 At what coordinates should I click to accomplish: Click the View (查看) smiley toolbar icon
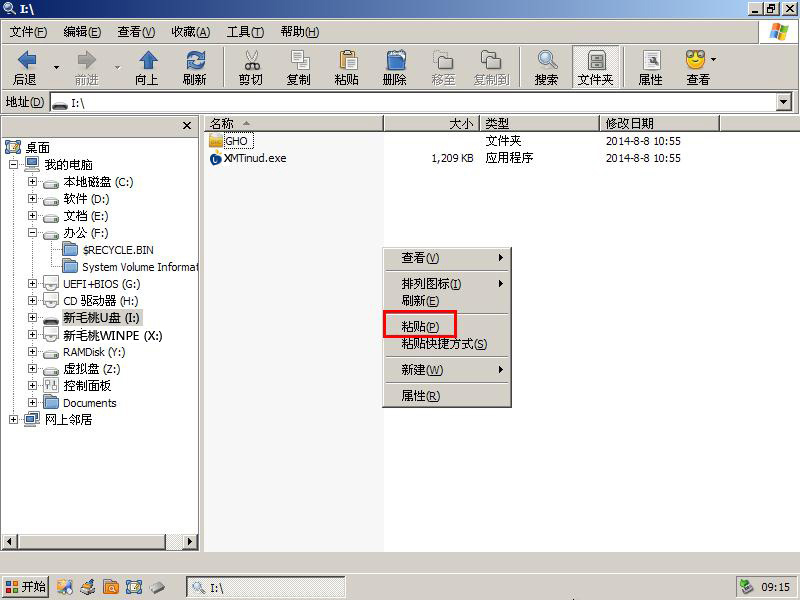click(x=695, y=60)
